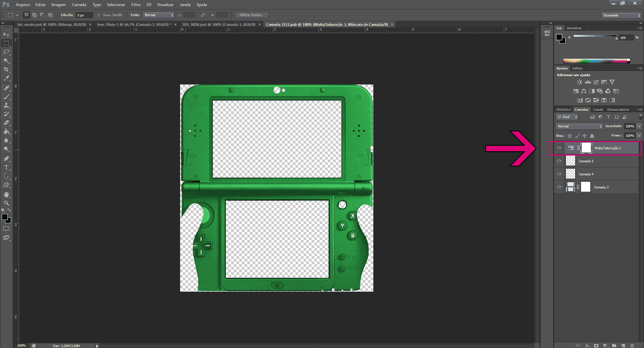Open the Camadas panel options menu
The width and height of the screenshot is (644, 348).
coord(640,110)
